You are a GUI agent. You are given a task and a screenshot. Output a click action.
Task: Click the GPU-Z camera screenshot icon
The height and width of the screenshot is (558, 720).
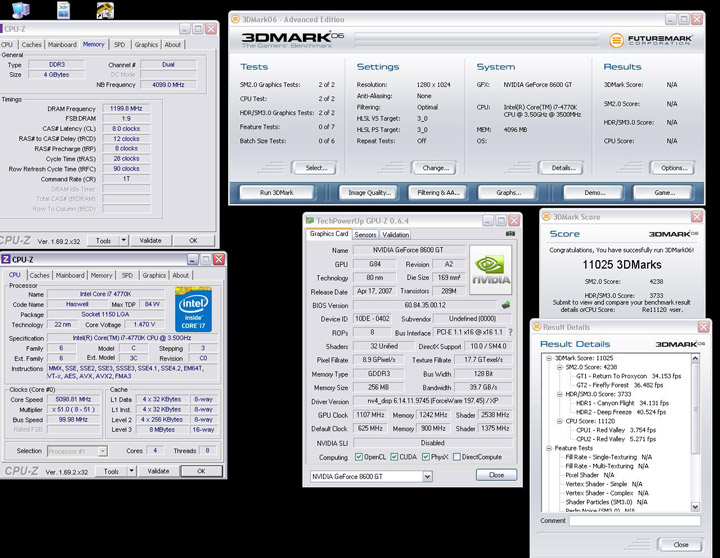pos(510,234)
